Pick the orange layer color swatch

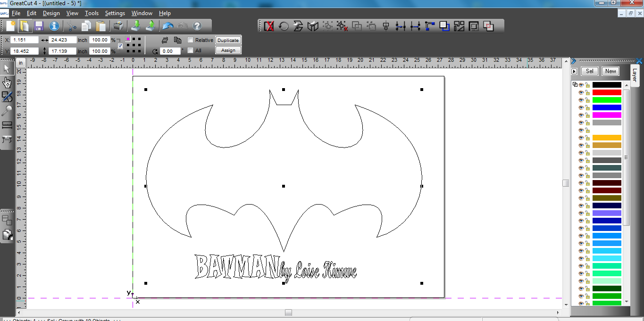607,138
